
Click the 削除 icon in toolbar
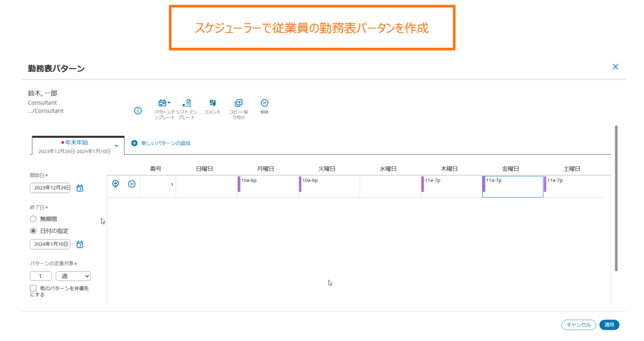[264, 103]
